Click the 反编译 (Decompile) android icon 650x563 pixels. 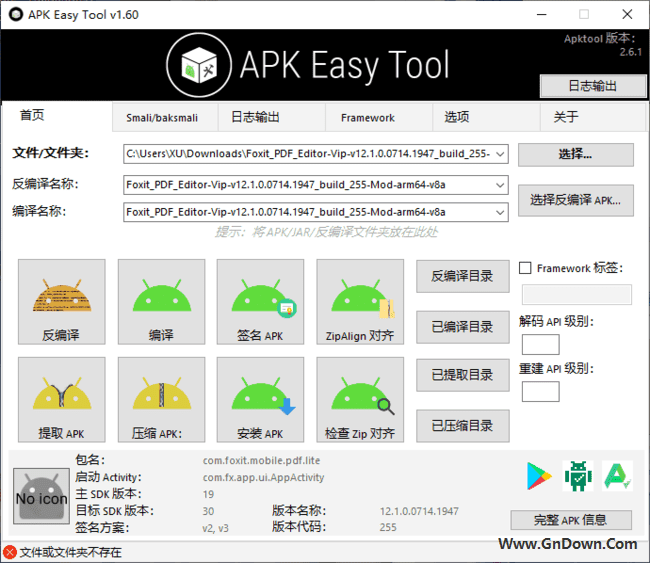click(61, 302)
